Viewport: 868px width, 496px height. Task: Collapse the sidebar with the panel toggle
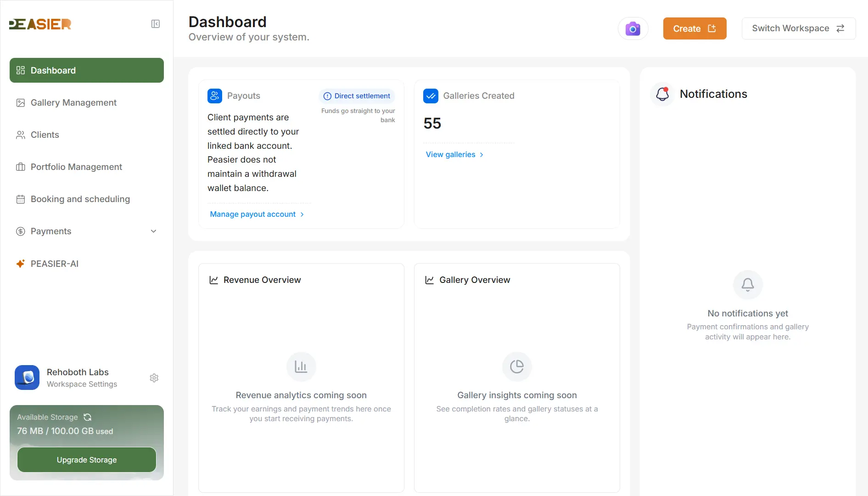click(155, 24)
